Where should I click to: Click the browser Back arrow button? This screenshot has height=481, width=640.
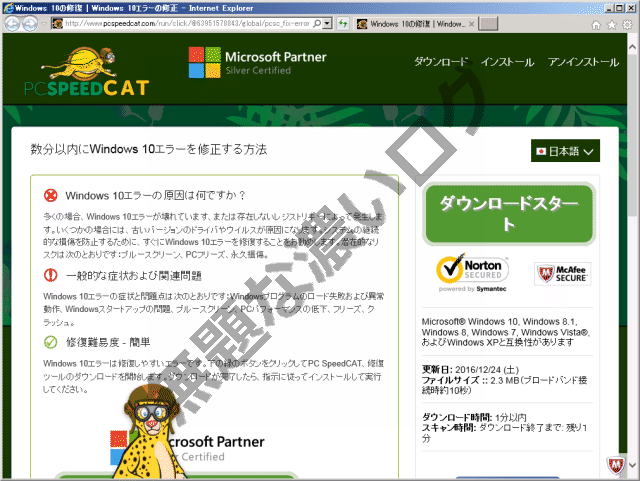point(12,24)
